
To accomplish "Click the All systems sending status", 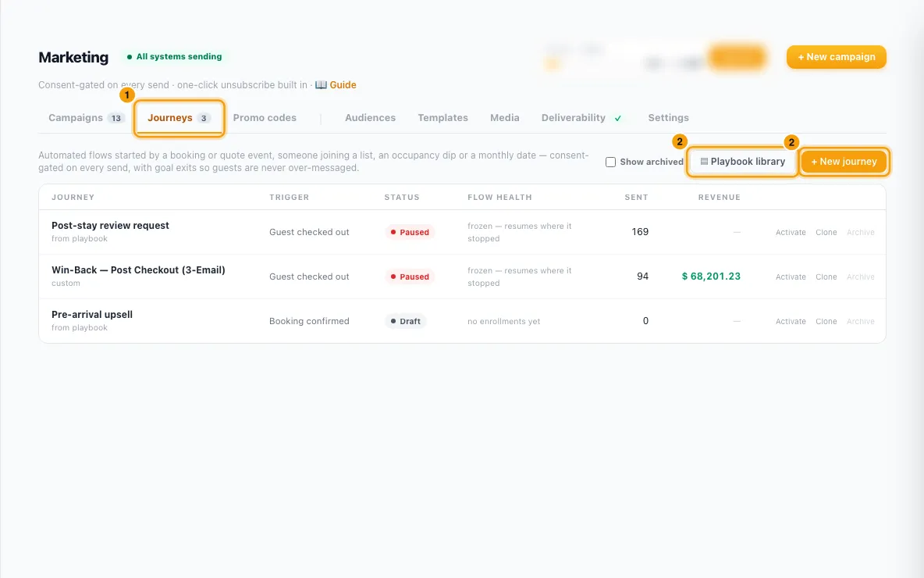I will coord(175,56).
